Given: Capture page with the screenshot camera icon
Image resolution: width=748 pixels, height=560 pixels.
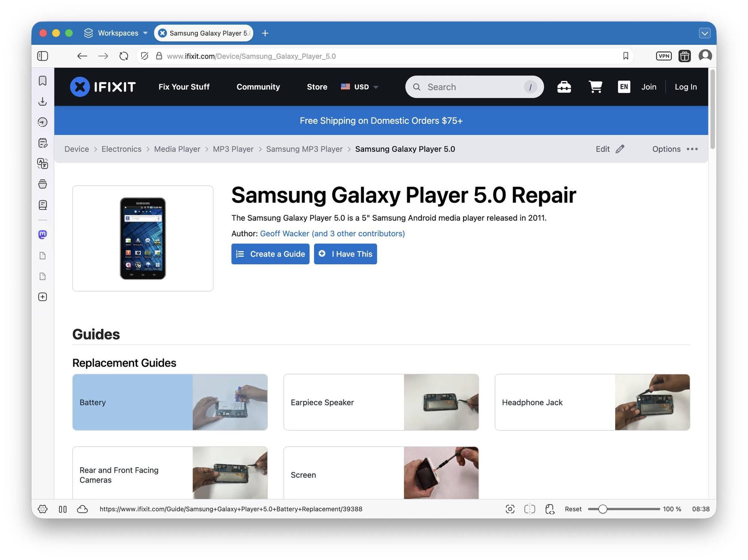Looking at the screenshot, I should 510,509.
